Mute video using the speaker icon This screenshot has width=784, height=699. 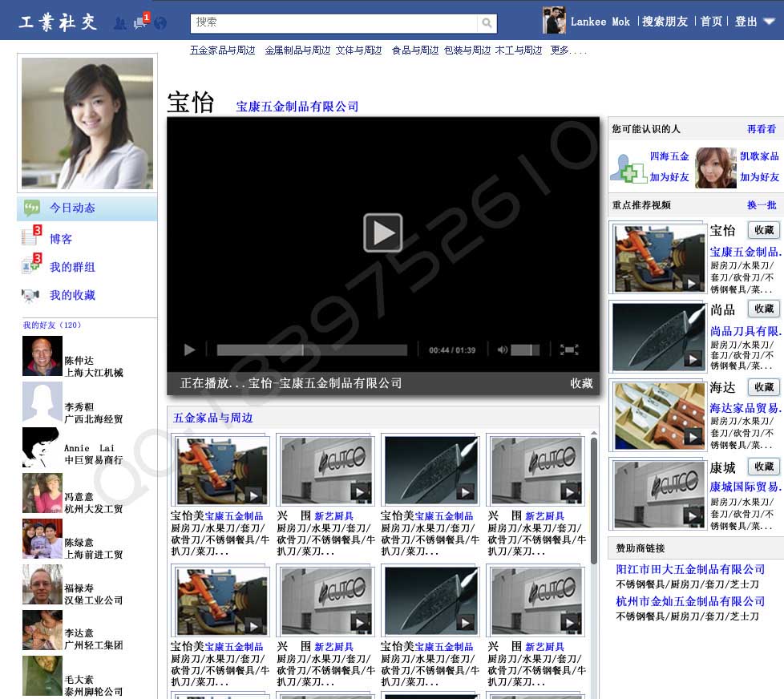coord(503,349)
